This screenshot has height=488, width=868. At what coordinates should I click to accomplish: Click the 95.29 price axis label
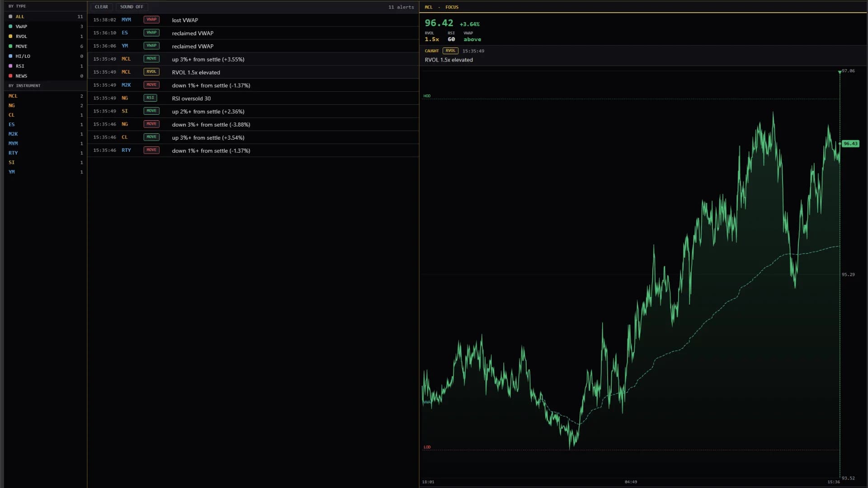click(848, 275)
